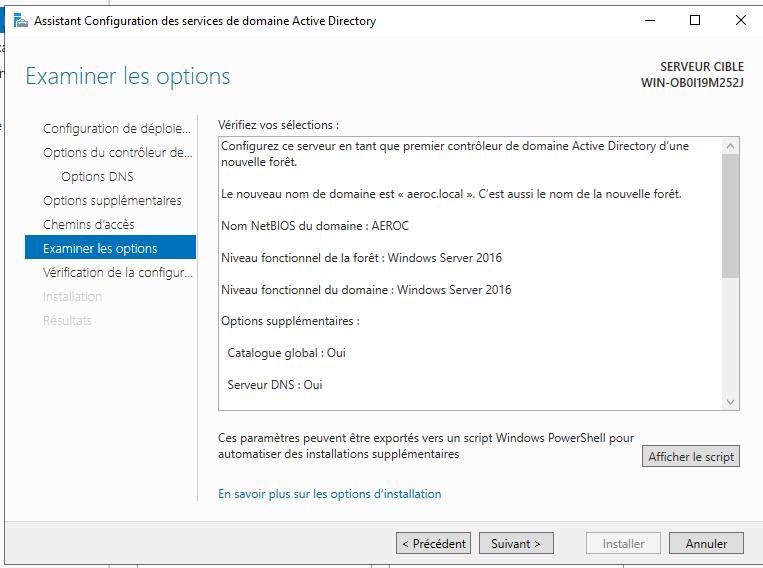Go to Vérification de la configuration step

click(x=116, y=273)
